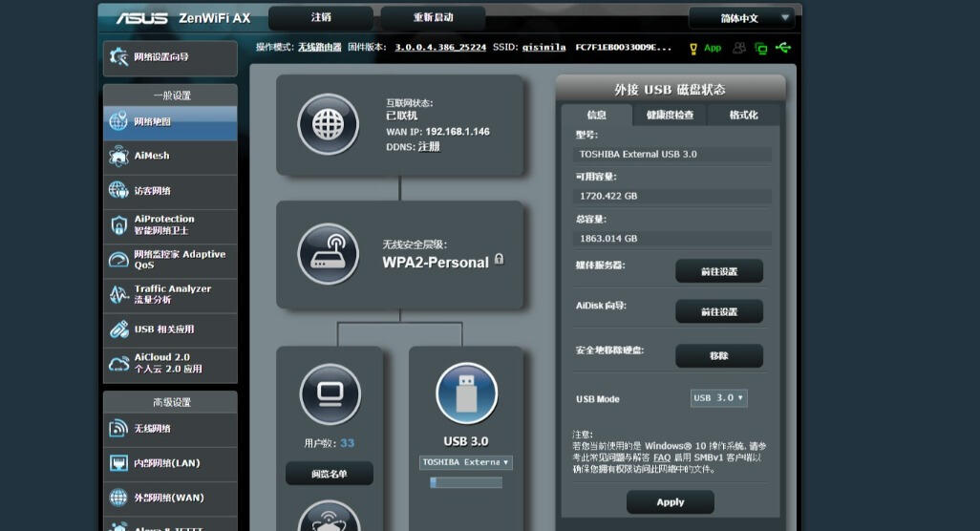Click the WPA2-Personal security level text

pos(436,263)
